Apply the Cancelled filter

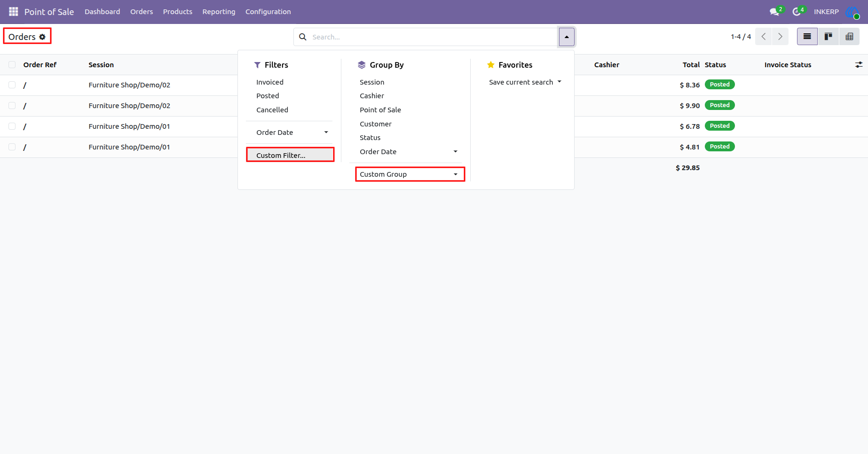point(272,110)
